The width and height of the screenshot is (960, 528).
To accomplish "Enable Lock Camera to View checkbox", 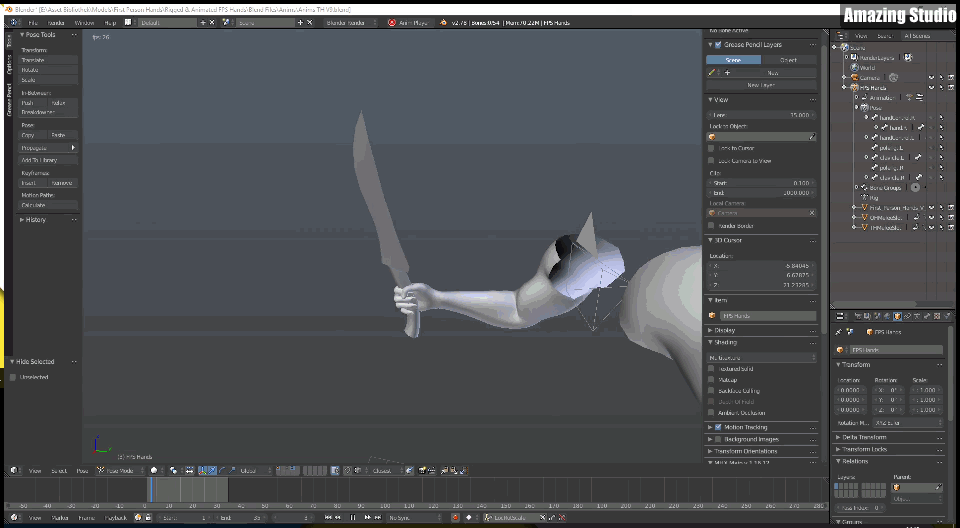I will click(711, 160).
